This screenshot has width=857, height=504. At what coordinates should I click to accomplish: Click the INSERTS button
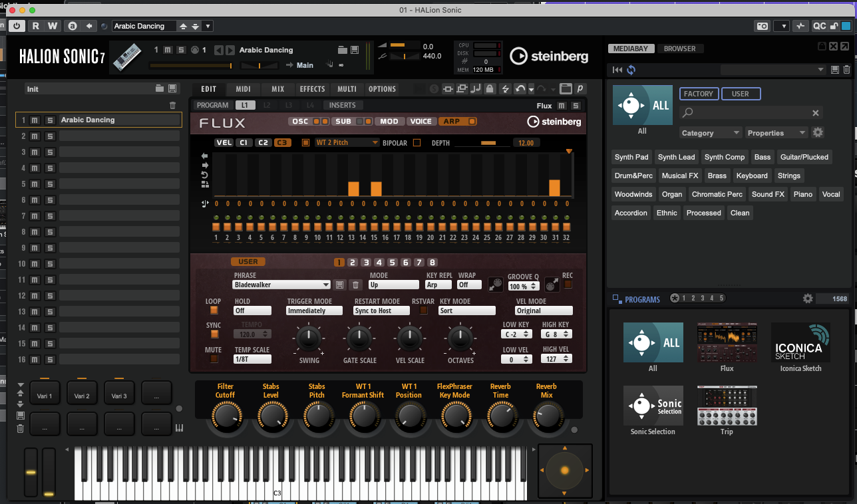click(x=343, y=105)
